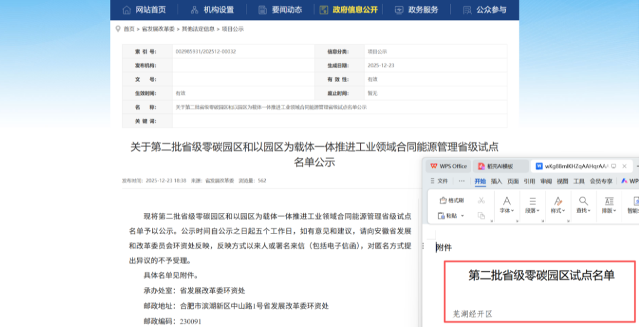Switch to the 引用 ribbon tab
Screen dimensions: 644x327
pyautogui.click(x=529, y=182)
